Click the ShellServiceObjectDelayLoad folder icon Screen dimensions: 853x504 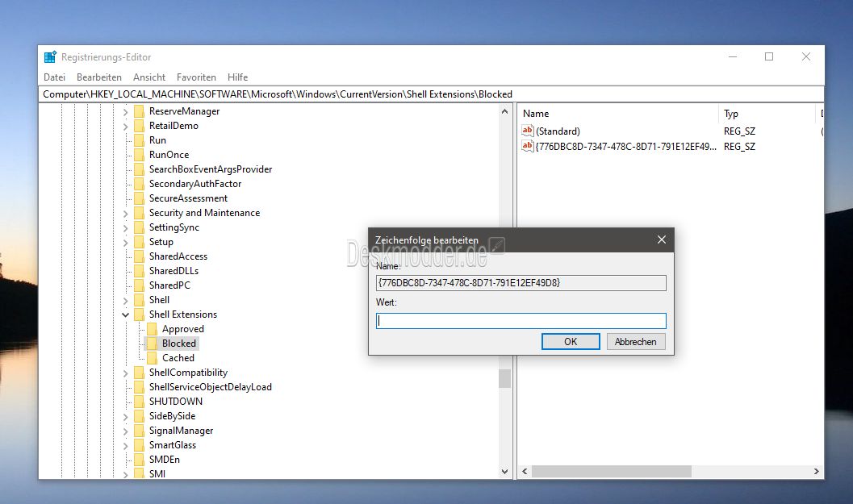(x=140, y=387)
